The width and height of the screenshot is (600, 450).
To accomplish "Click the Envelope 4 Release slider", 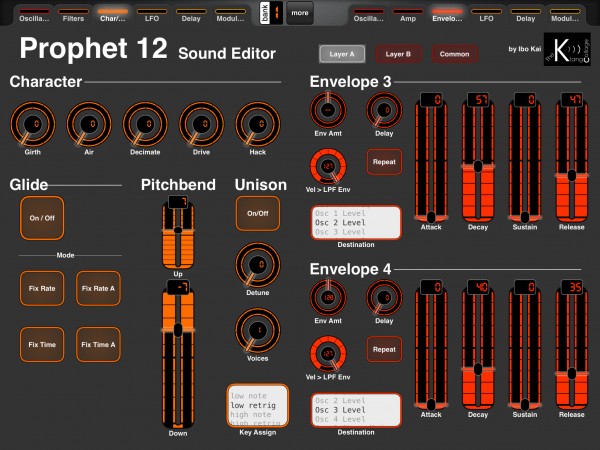I will pyautogui.click(x=572, y=345).
